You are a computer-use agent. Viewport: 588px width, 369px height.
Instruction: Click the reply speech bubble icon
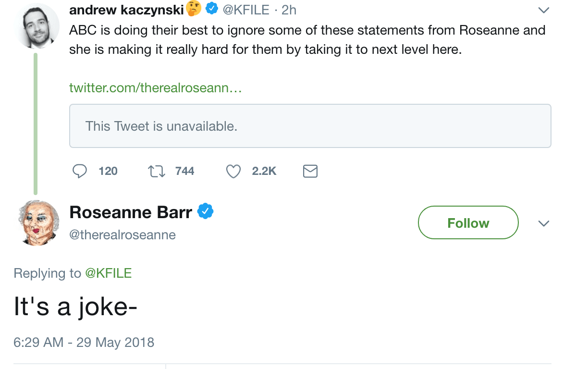click(80, 171)
